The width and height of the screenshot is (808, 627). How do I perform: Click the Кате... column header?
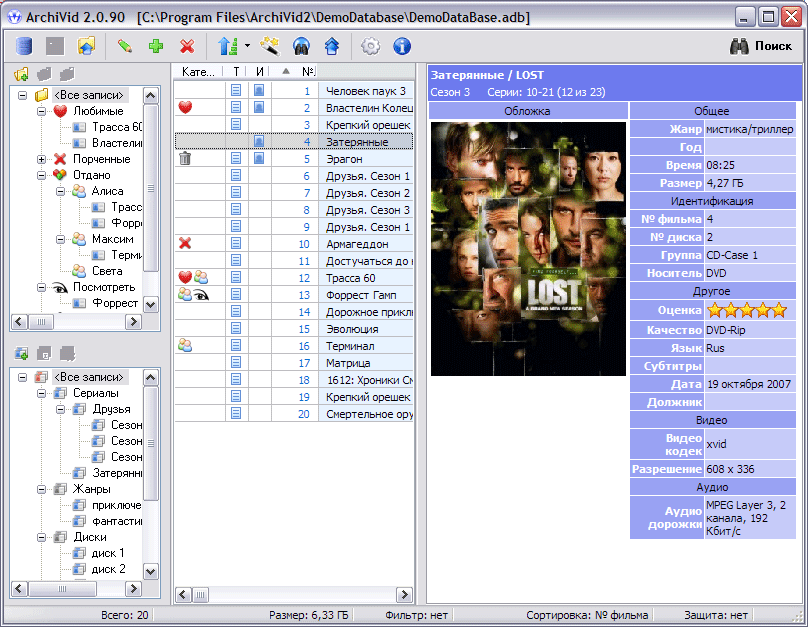(x=198, y=72)
